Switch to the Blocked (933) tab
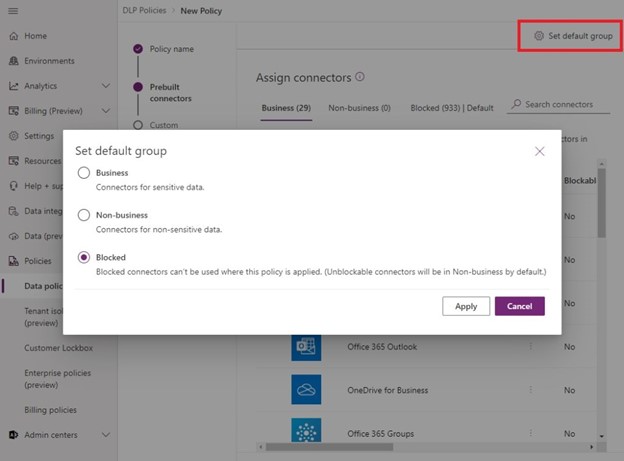Image resolution: width=624 pixels, height=461 pixels. [438, 106]
